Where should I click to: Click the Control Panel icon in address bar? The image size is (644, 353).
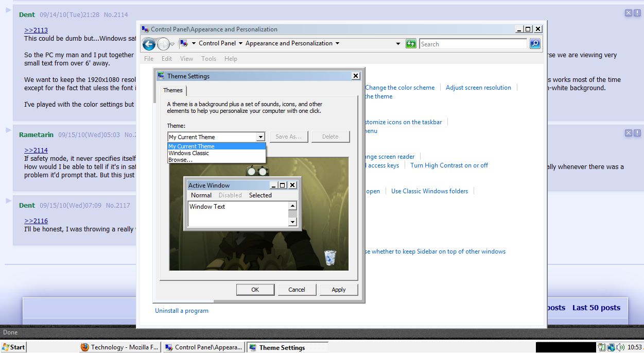(x=184, y=44)
